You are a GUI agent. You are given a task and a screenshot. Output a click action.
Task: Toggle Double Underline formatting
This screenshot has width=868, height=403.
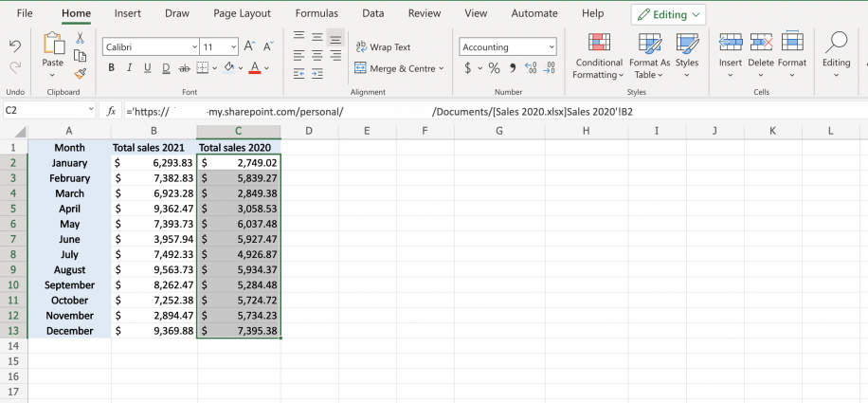[x=166, y=68]
